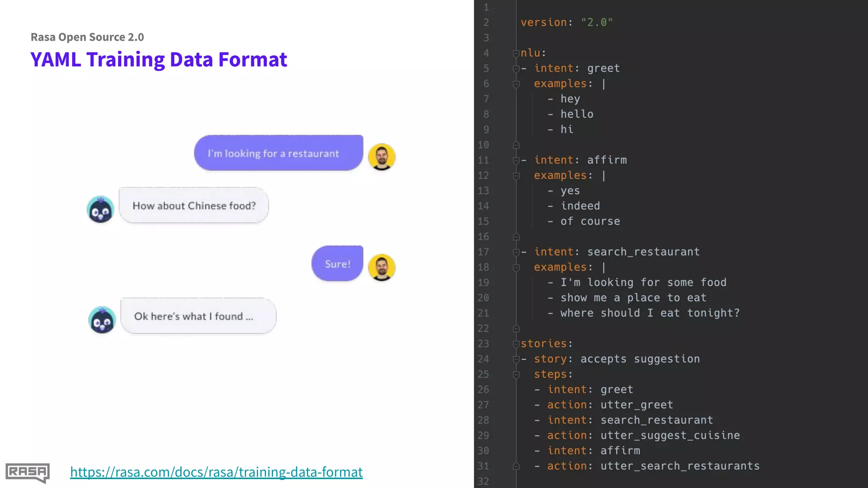
Task: Click "intent: affirm" on line 30
Action: tap(587, 451)
